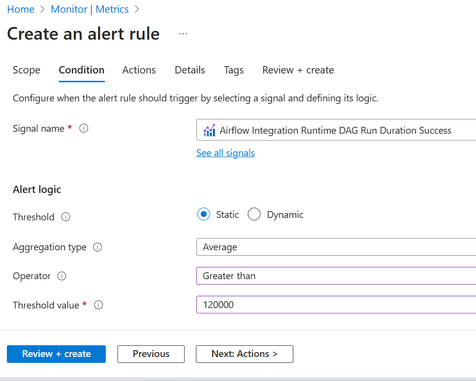The width and height of the screenshot is (476, 381).
Task: Switch to the Scope tab
Action: 26,70
